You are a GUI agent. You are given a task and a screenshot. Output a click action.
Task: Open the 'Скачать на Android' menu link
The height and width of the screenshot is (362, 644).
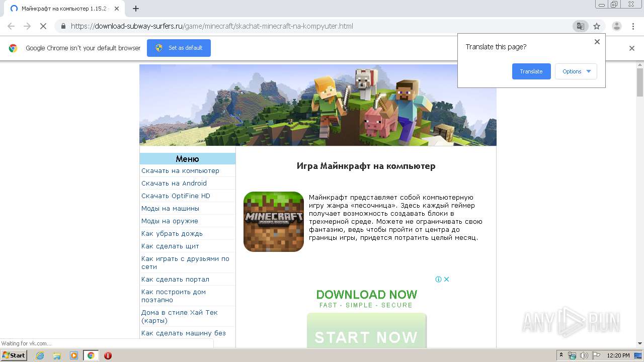(174, 184)
